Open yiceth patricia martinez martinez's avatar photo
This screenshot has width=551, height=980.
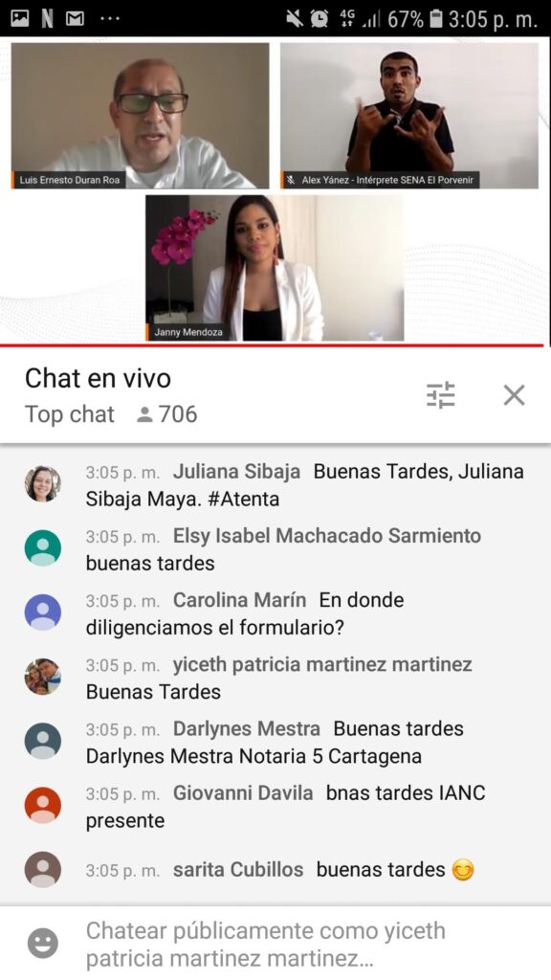42,677
